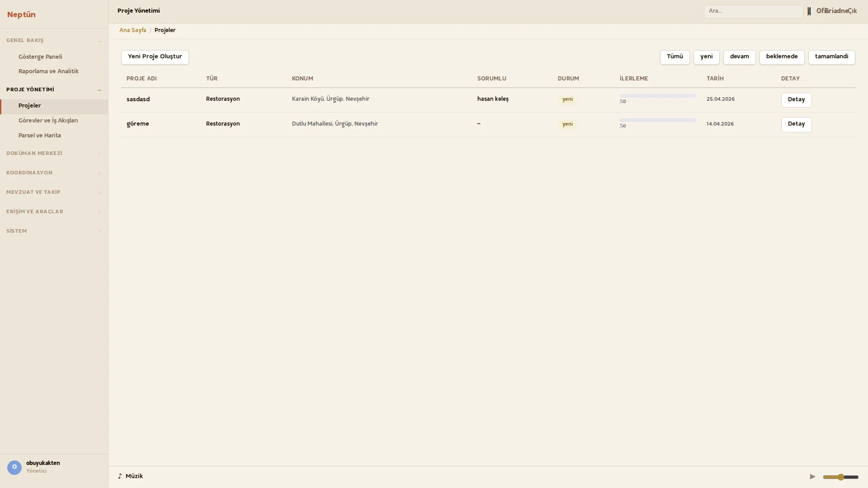Filter projects by tamamlandi status
Screen dimensions: 868x488
[x=831, y=57]
